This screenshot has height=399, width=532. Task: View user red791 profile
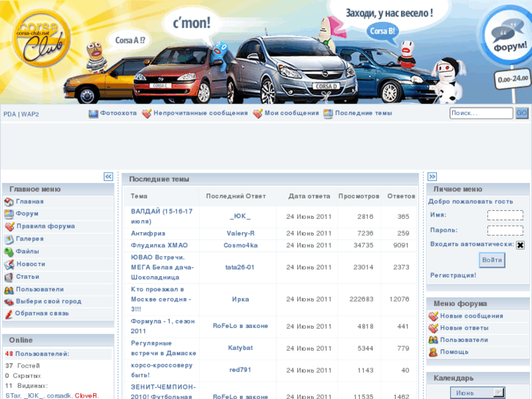tap(240, 370)
